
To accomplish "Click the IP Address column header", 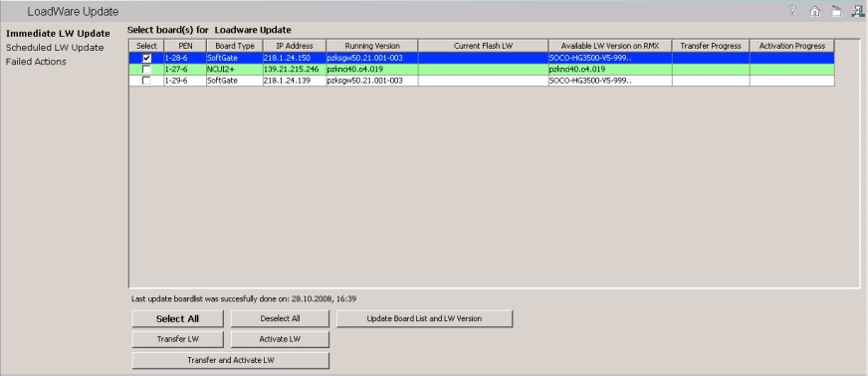I will pos(295,46).
